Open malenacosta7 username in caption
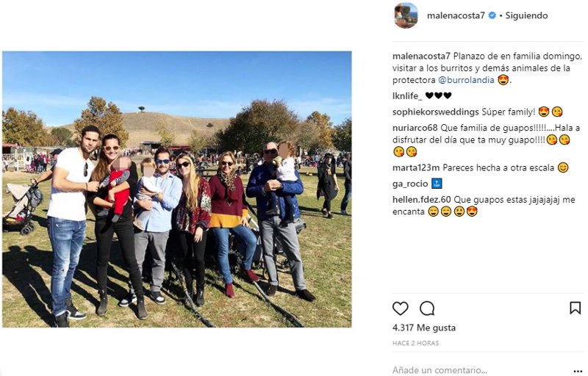 (x=421, y=56)
